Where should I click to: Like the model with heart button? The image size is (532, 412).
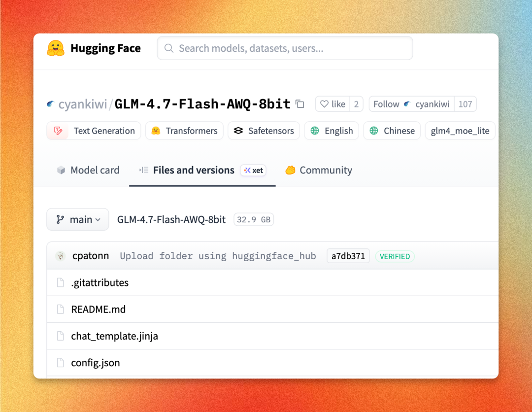point(332,104)
